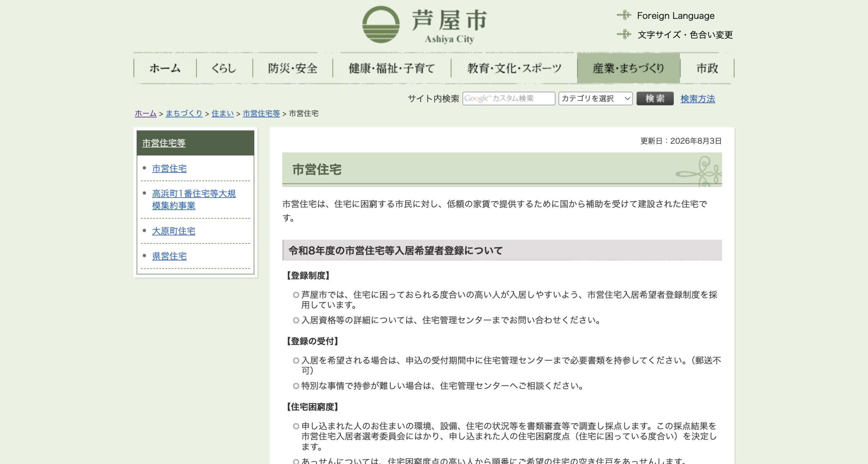Click the 更新日：2026年8月3日 text
Screen dimensions: 868x464
tap(681, 141)
